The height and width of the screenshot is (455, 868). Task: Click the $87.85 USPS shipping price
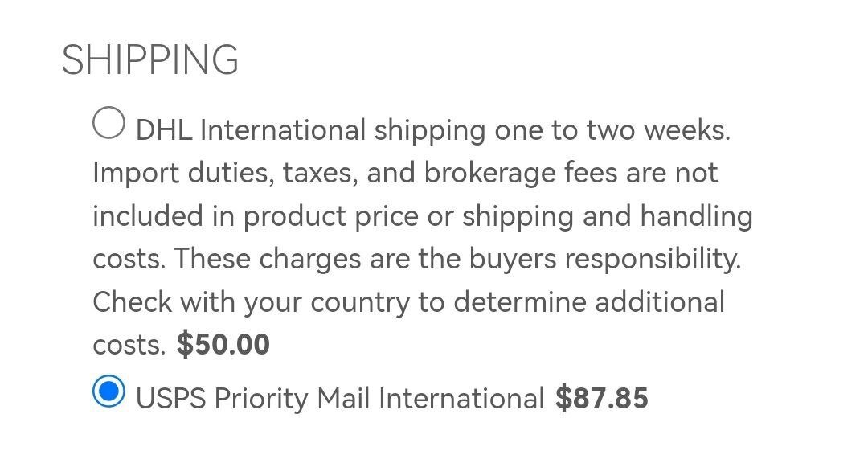[x=602, y=398]
